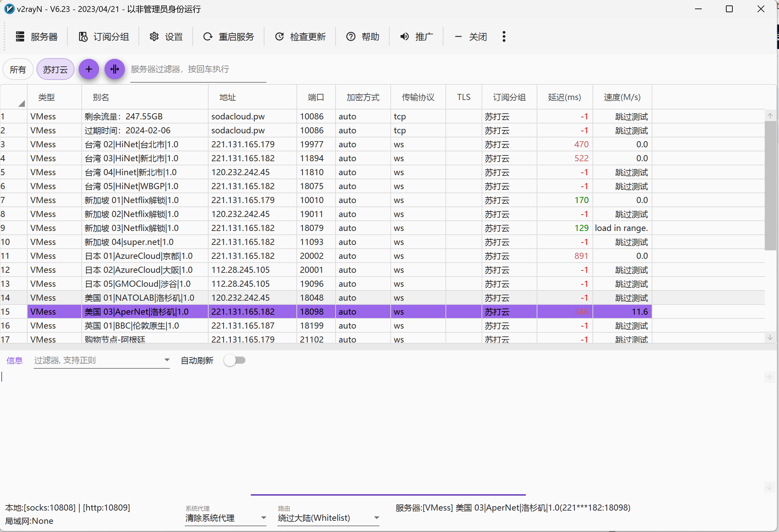Sort by 延迟(ms) column header
The height and width of the screenshot is (532, 779).
tap(565, 97)
